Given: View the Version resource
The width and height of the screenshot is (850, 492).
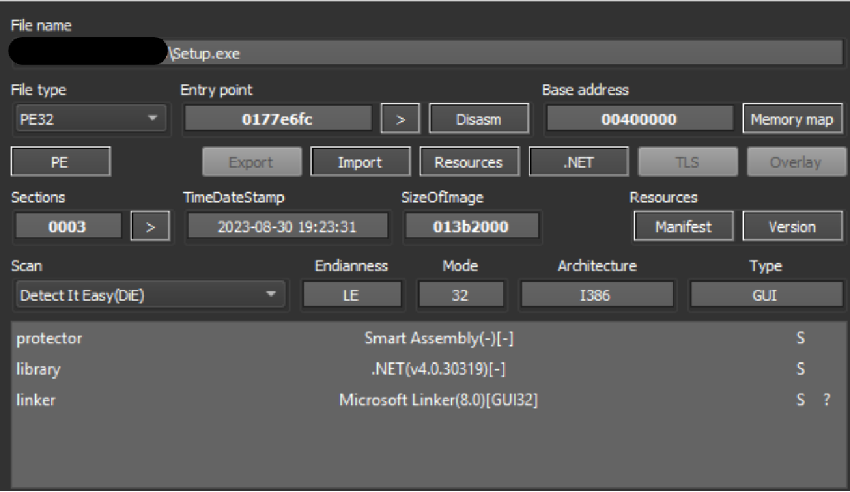Looking at the screenshot, I should tap(792, 226).
